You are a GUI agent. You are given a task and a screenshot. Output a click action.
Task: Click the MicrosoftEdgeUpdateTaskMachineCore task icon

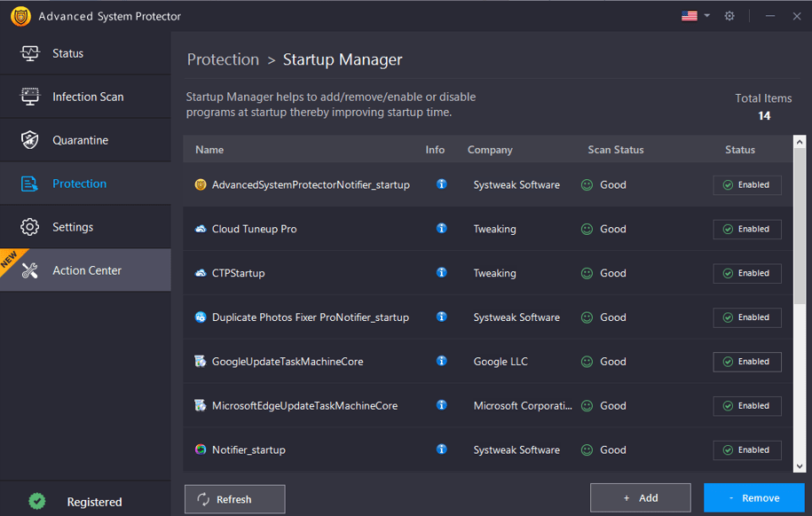201,405
